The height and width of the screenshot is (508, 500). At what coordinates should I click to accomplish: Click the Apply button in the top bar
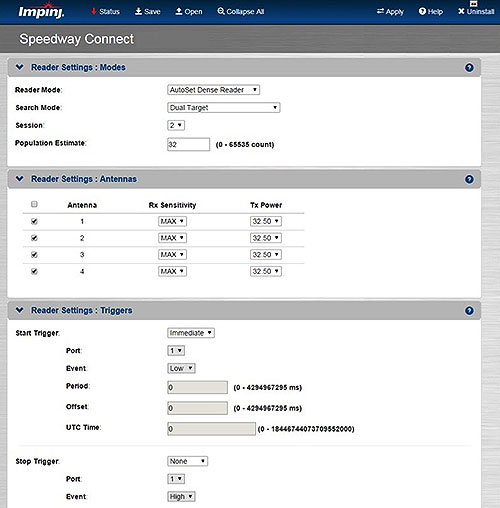(390, 12)
